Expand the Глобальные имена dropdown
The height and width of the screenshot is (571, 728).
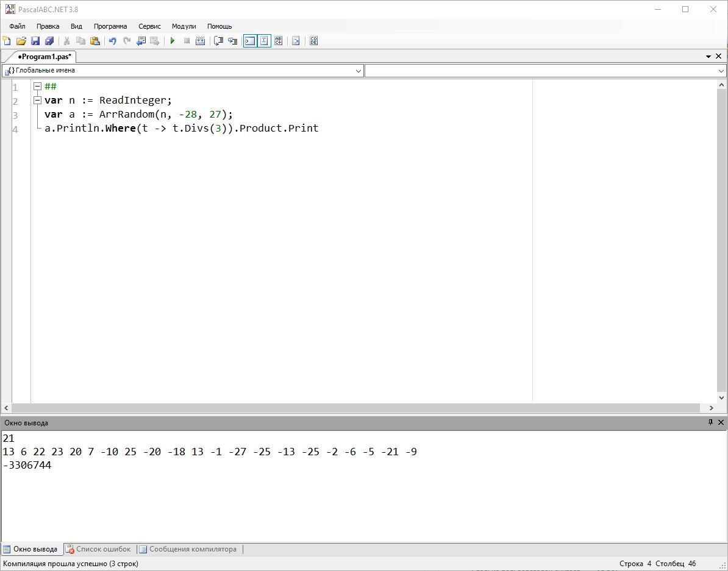coord(359,71)
